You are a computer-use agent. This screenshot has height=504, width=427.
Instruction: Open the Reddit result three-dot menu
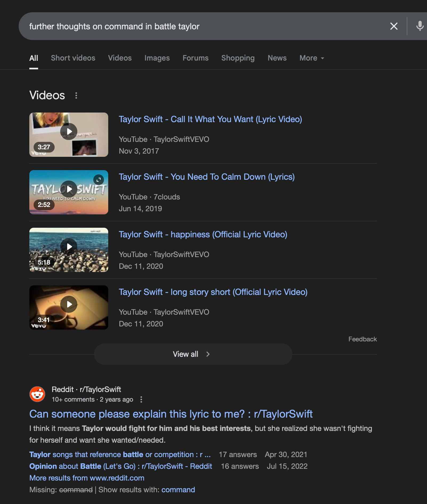(141, 399)
